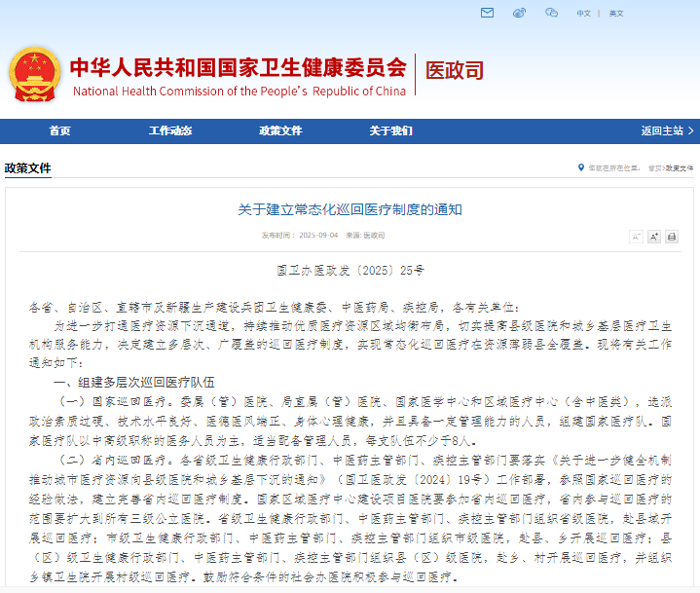
Task: Click 首页 in the breadcrumb trail
Action: tap(655, 168)
